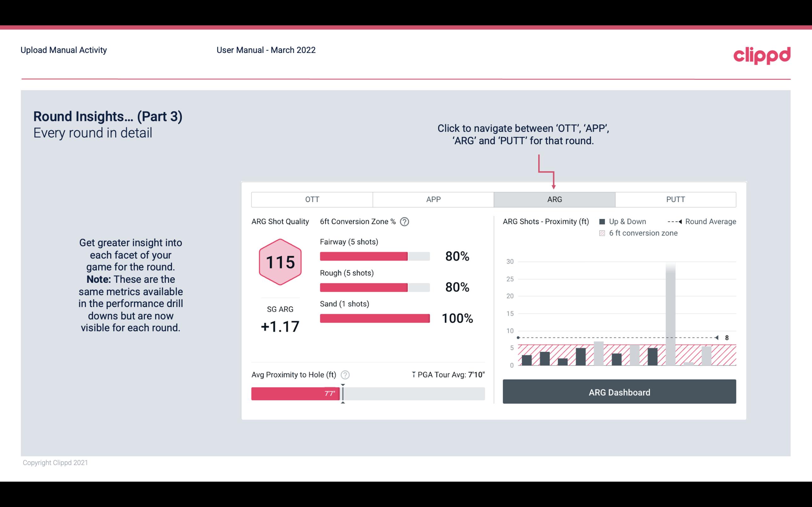Screen dimensions: 812x507
Task: Click the Upload Manual Activity link
Action: [x=64, y=49]
